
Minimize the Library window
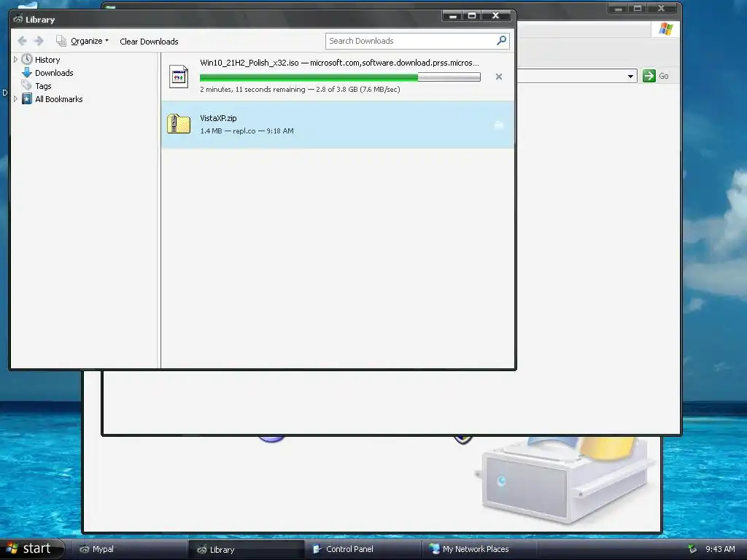pyautogui.click(x=452, y=16)
